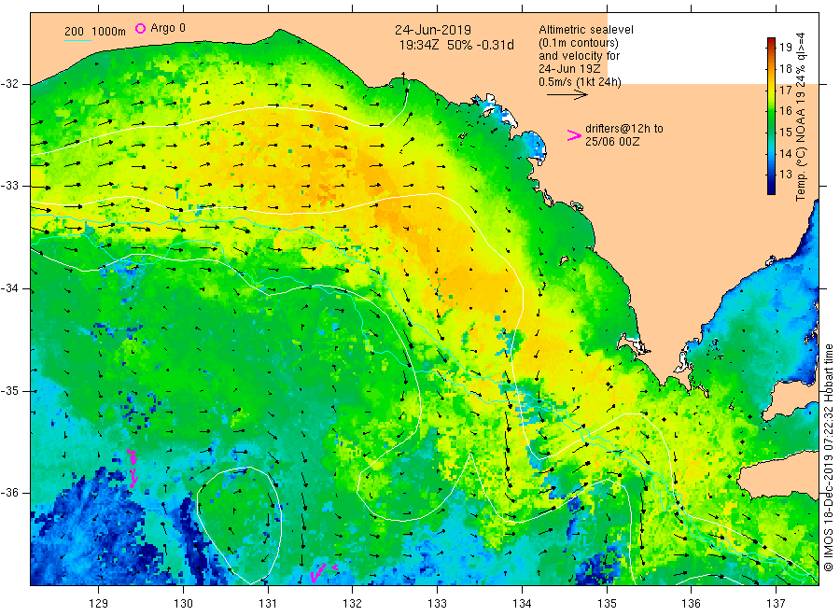Click the date text 24-Jun-2019
The height and width of the screenshot is (616, 840).
point(433,30)
